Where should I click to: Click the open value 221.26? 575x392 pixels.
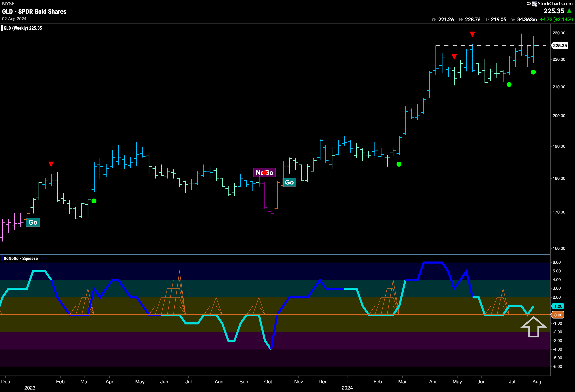coord(446,20)
